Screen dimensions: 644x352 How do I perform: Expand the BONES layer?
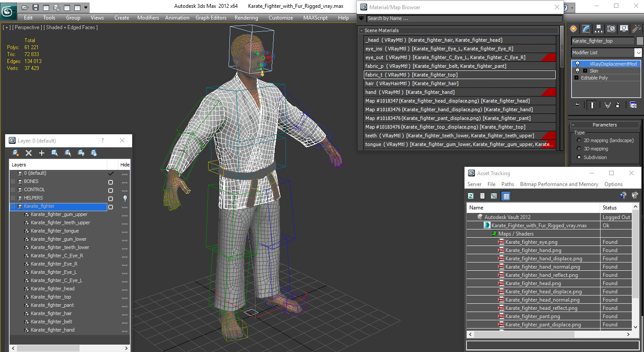point(13,182)
